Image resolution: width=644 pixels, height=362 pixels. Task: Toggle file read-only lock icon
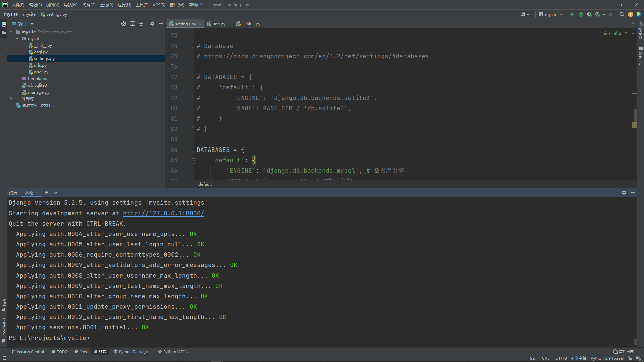click(630, 358)
